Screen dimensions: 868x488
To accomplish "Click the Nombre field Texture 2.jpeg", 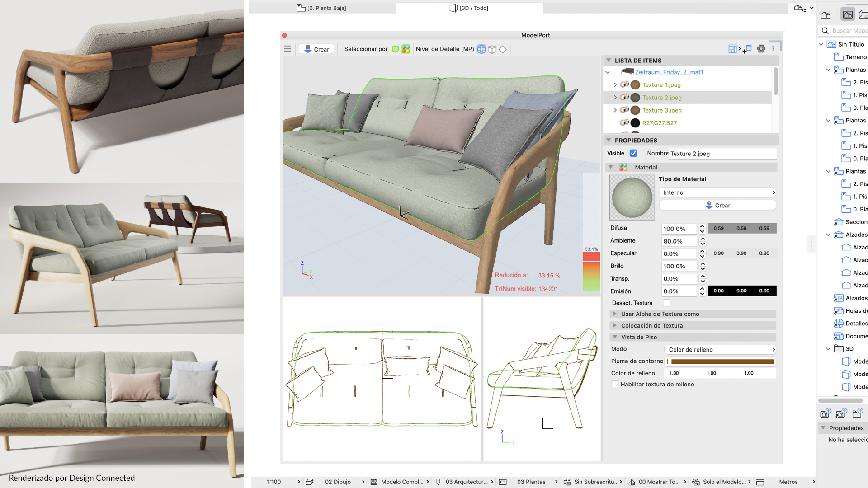I will (x=722, y=154).
